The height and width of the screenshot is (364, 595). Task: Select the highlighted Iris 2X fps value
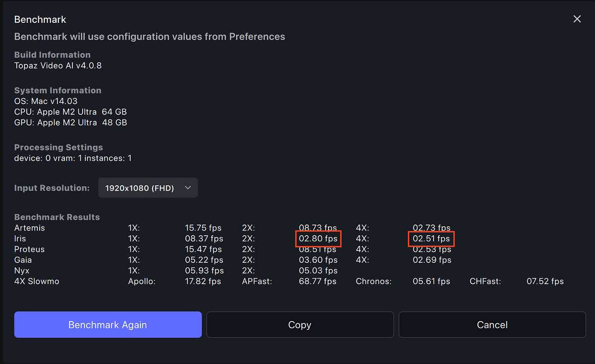tap(318, 238)
